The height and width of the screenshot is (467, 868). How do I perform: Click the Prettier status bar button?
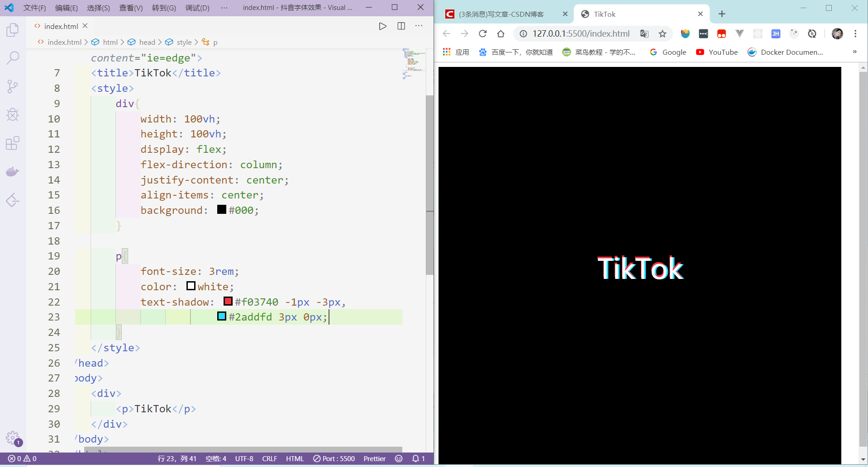[x=374, y=458]
